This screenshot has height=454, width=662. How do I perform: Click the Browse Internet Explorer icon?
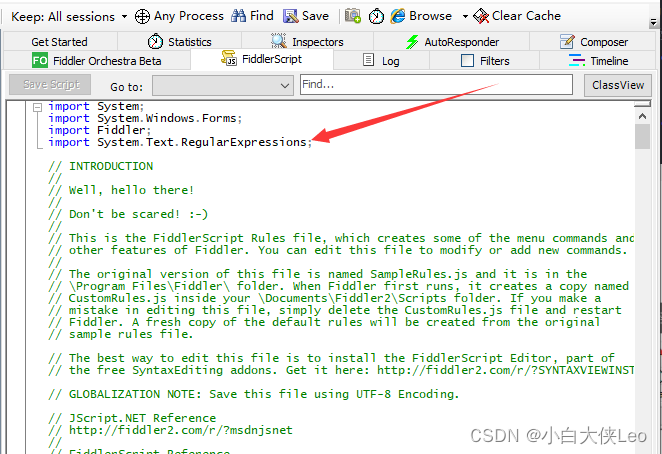[398, 16]
